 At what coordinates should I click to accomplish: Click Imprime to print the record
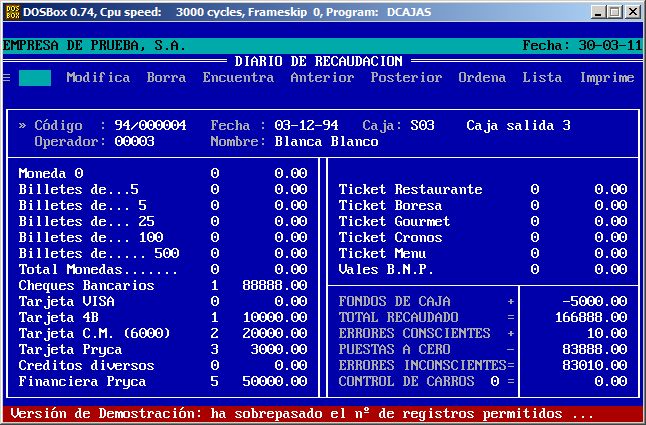pyautogui.click(x=607, y=78)
